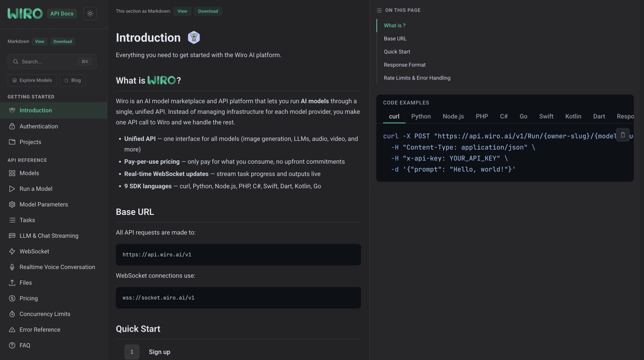Screen dimensions: 644x360
Task: Jump to Rate Limits & Error Handling
Action: 417,78
